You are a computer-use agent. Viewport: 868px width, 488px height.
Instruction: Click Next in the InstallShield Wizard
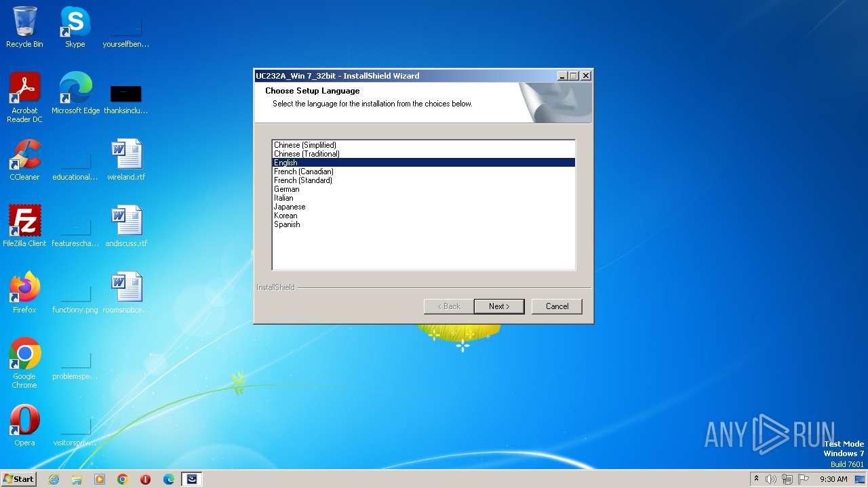point(500,306)
